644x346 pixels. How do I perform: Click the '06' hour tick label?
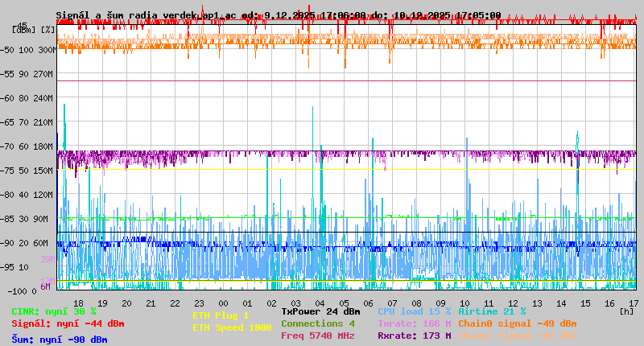coord(368,303)
